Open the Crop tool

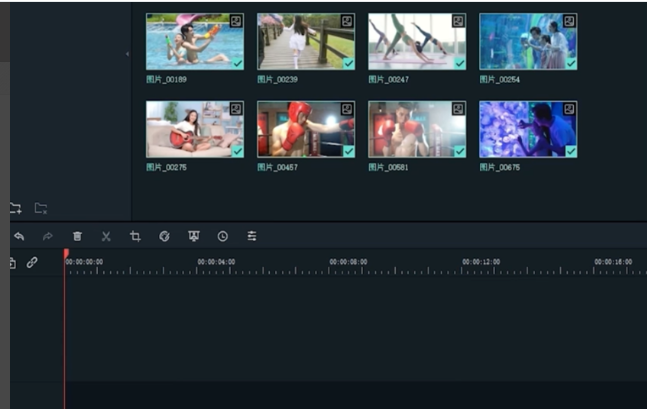(x=135, y=236)
